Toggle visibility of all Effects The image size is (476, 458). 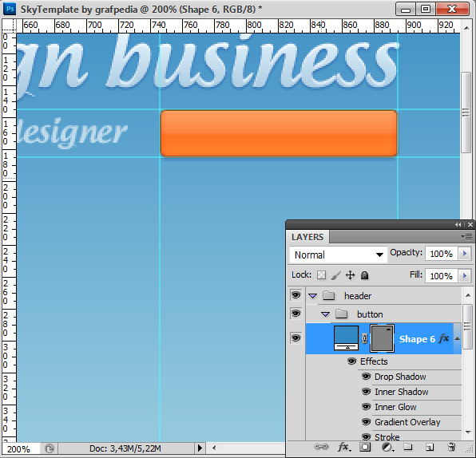click(x=351, y=361)
